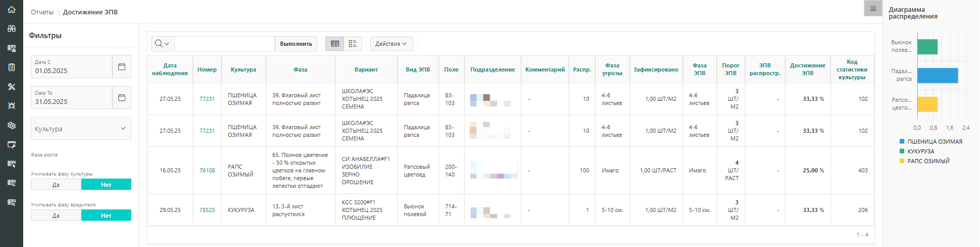Viewport: 980px width, 247px height.
Task: Click the binoculars icon in the sidebar
Action: click(11, 29)
